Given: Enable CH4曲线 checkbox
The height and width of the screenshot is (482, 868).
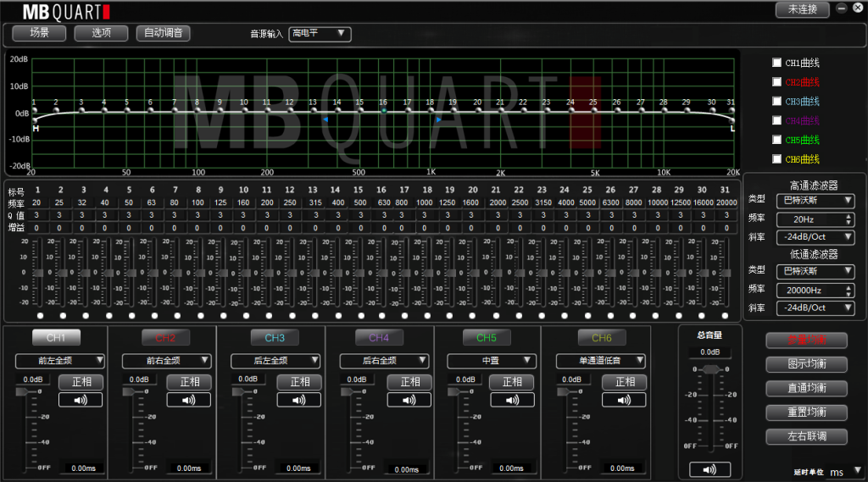Looking at the screenshot, I should (x=776, y=120).
